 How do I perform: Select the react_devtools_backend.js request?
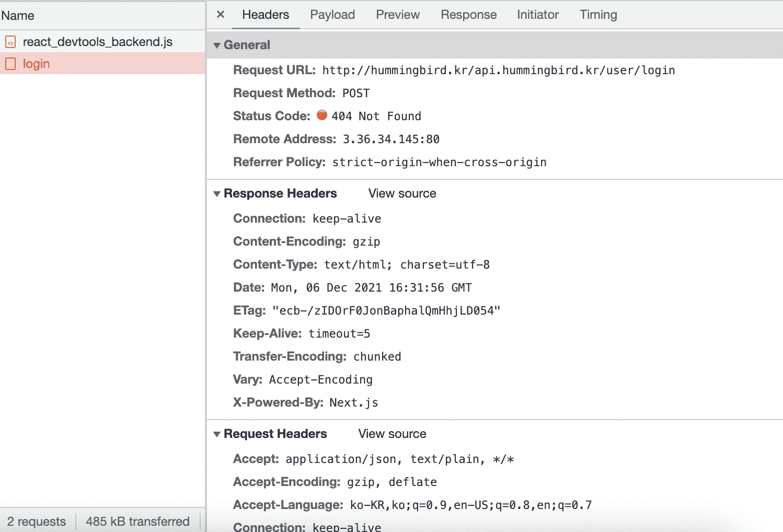(98, 42)
